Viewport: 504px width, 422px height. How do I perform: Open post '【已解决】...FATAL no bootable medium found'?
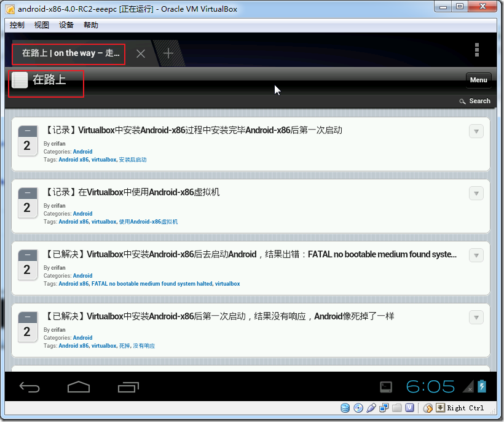[x=250, y=254]
